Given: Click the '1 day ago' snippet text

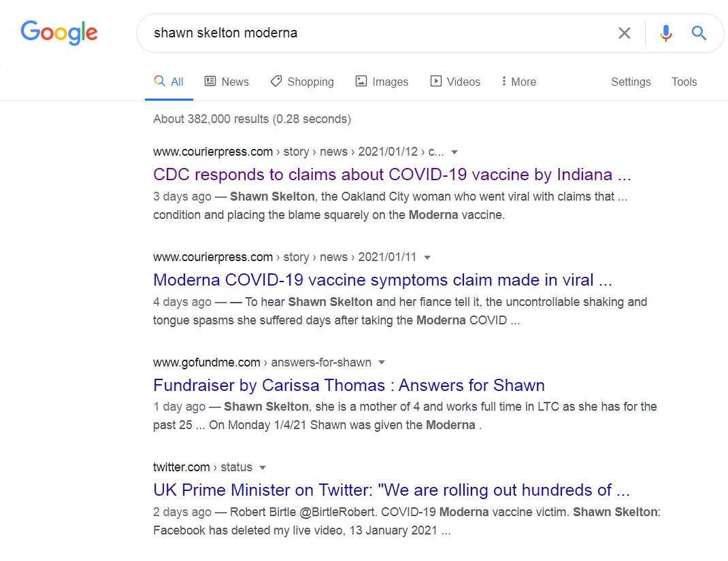Looking at the screenshot, I should pos(179,407).
